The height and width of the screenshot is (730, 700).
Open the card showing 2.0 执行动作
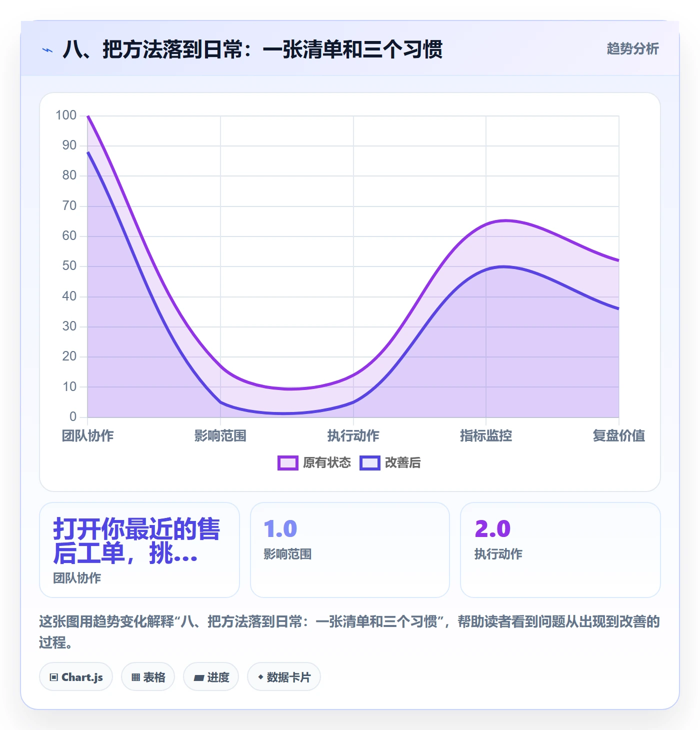560,550
